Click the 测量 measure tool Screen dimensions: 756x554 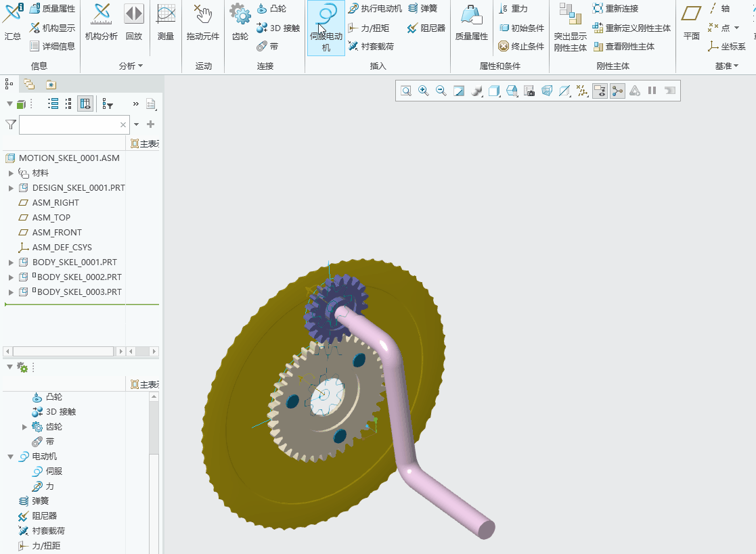(165, 22)
